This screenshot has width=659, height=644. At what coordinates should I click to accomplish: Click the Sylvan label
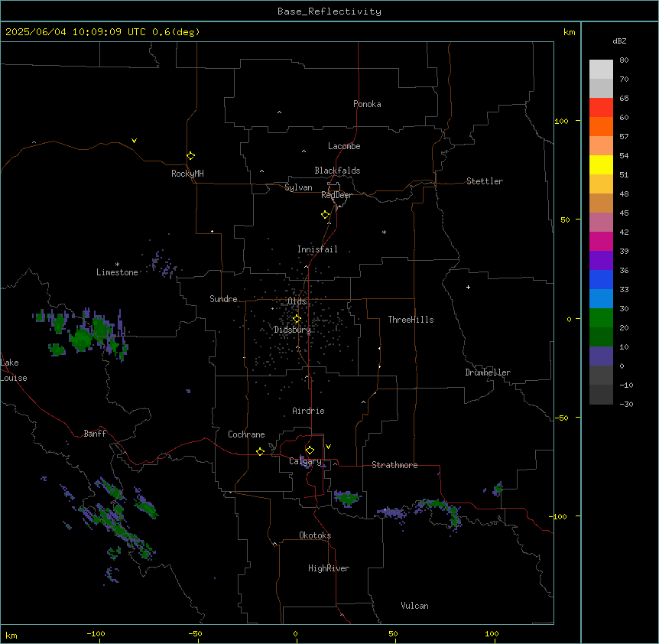tap(298, 187)
